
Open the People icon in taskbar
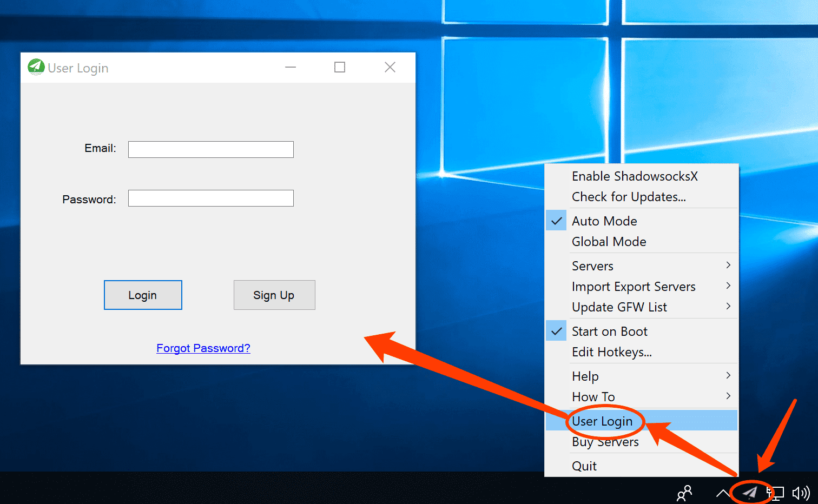click(x=684, y=493)
